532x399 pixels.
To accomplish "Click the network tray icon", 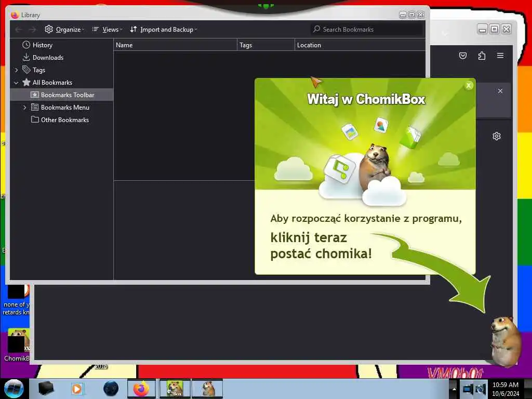I will (468, 389).
